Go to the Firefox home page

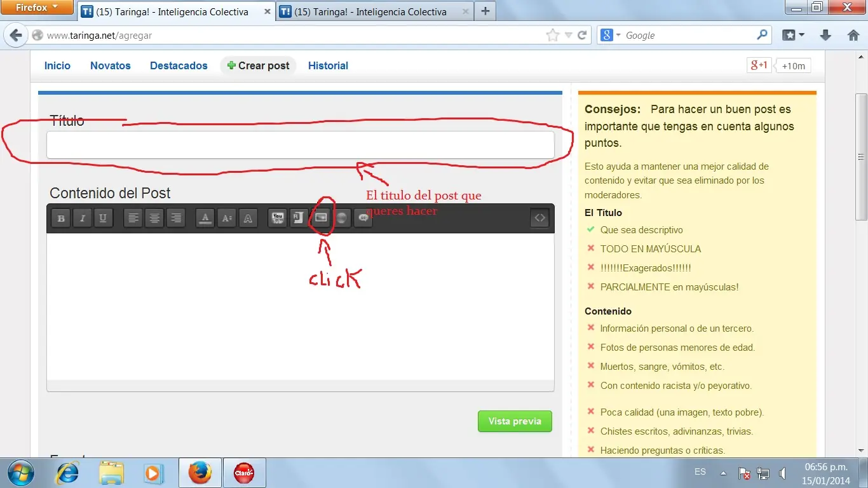tap(853, 36)
